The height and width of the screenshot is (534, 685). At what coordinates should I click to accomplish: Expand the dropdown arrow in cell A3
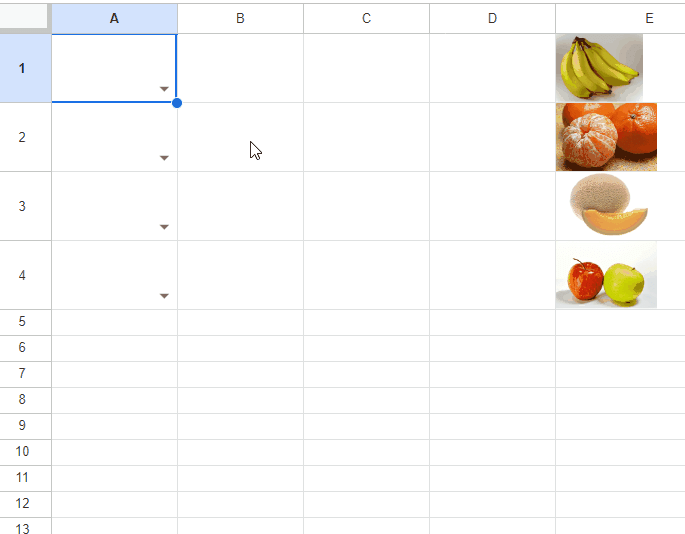tap(164, 227)
